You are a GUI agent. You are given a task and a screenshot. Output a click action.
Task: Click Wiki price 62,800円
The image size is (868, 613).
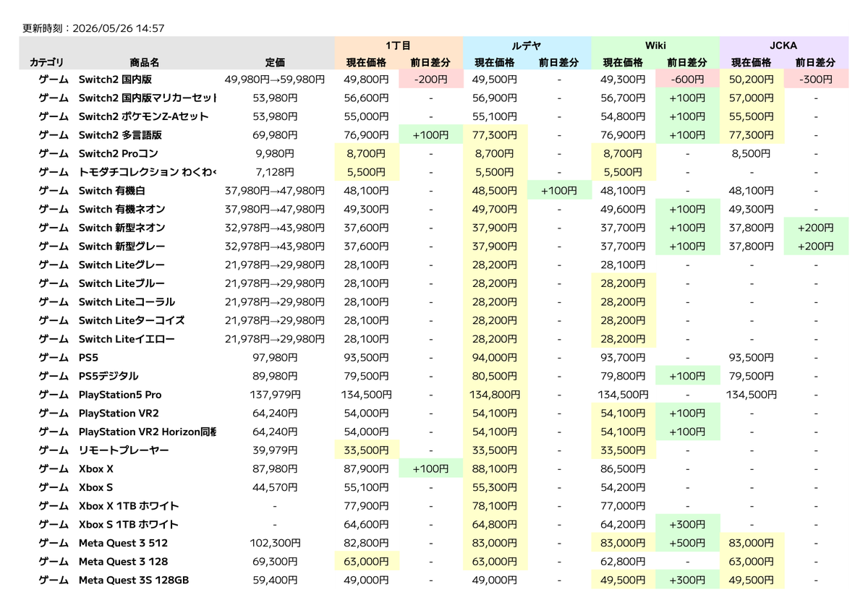(x=623, y=561)
